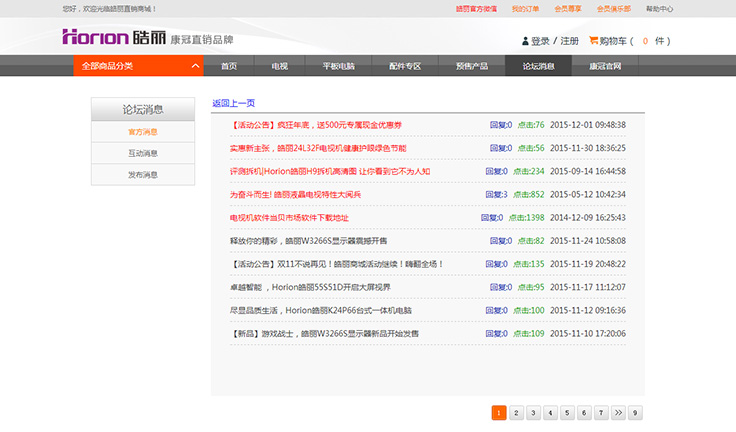Open the 康冠官网 navigation tab
736x432 pixels.
tap(605, 66)
